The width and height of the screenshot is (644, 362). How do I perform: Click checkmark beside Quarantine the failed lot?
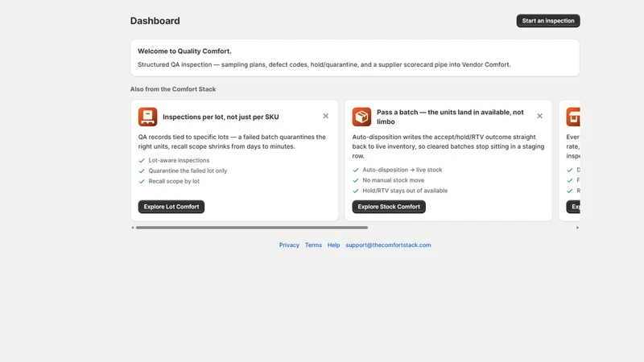click(x=142, y=171)
